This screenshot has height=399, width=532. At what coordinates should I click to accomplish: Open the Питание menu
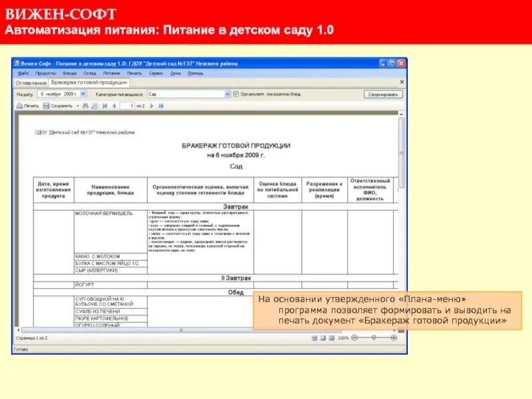(112, 73)
